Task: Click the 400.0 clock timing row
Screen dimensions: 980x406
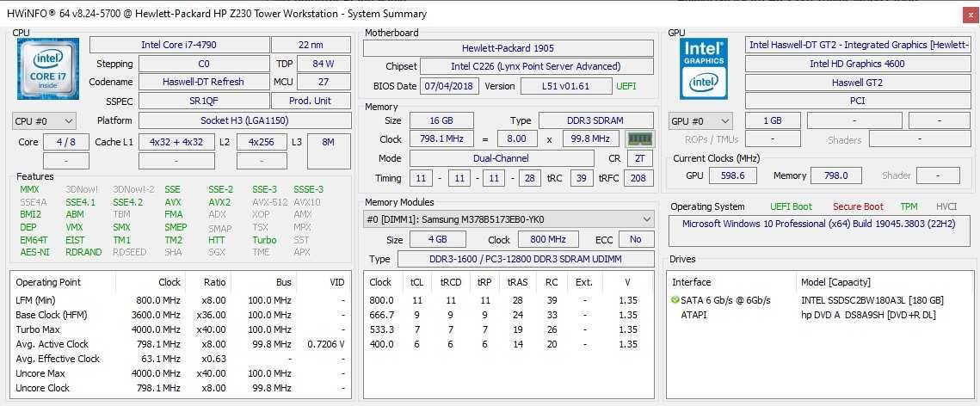Action: 508,344
